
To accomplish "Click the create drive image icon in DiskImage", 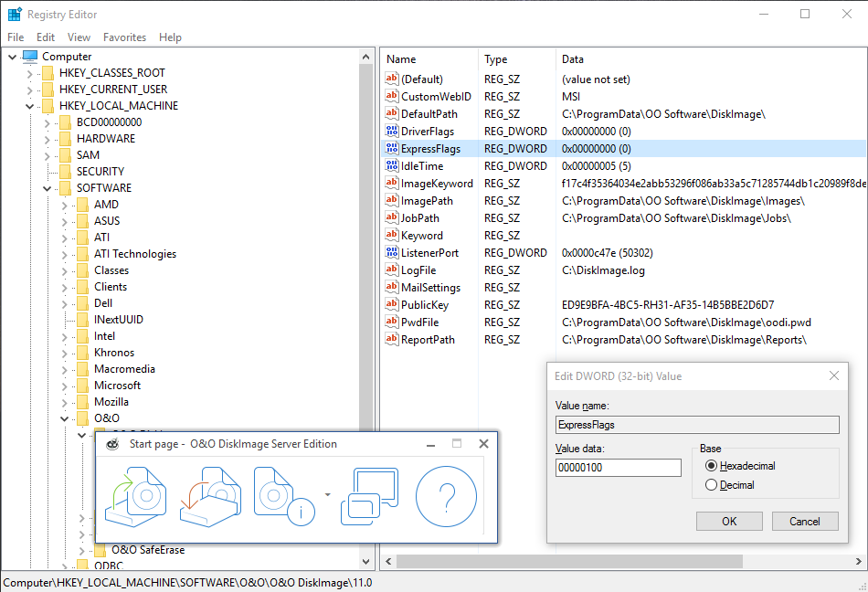I will (135, 496).
